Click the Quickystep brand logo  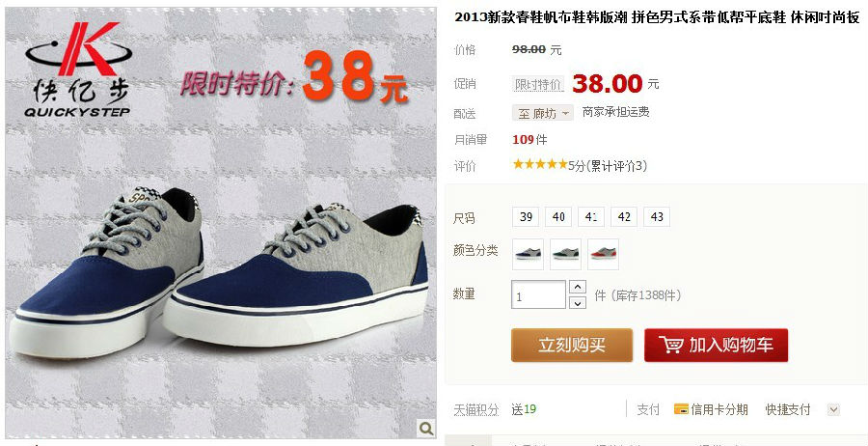[x=77, y=70]
